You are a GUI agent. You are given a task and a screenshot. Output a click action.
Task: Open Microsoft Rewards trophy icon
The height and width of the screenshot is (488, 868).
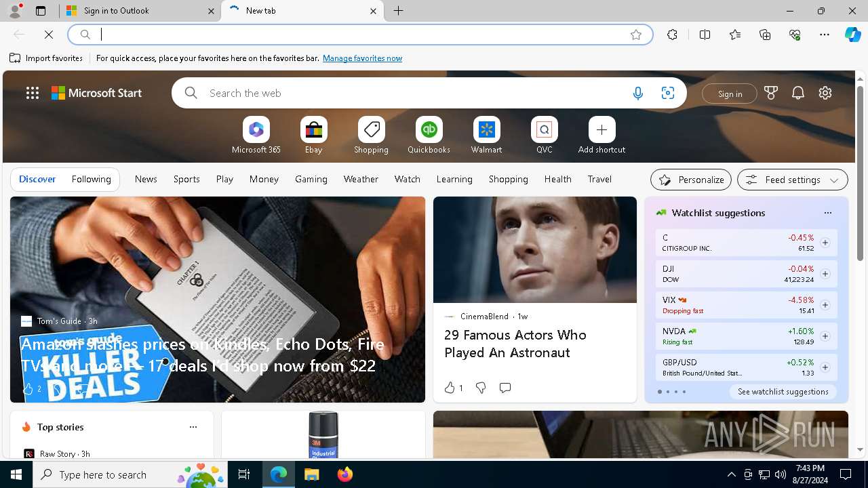[771, 94]
